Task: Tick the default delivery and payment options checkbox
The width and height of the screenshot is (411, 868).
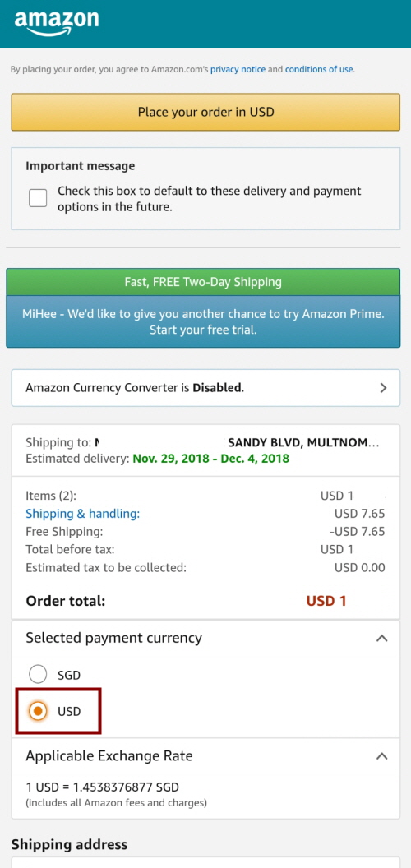Action: tap(38, 197)
